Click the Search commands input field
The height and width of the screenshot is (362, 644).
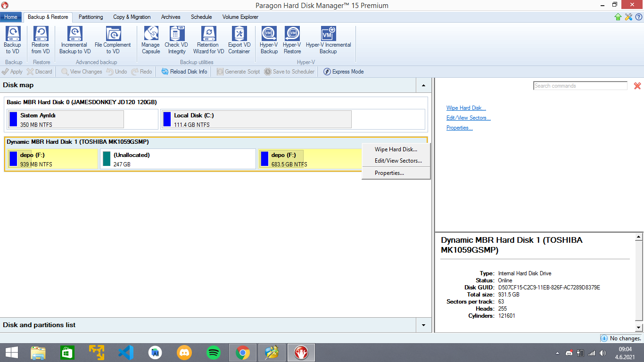tap(580, 86)
